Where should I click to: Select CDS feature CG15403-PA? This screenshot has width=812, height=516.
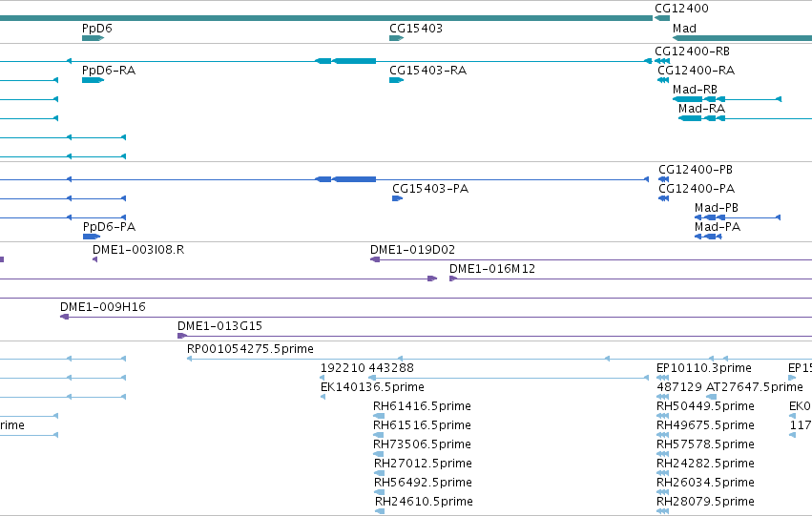click(x=430, y=189)
